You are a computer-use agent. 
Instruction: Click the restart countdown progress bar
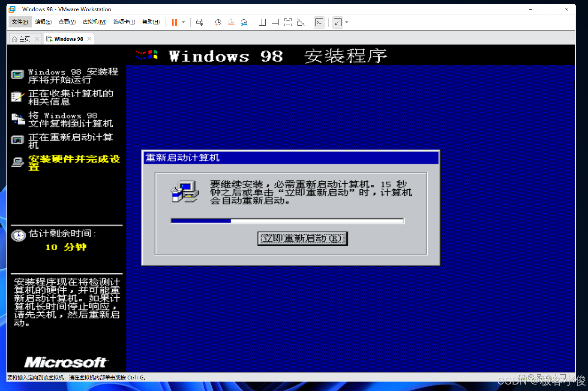coord(287,221)
